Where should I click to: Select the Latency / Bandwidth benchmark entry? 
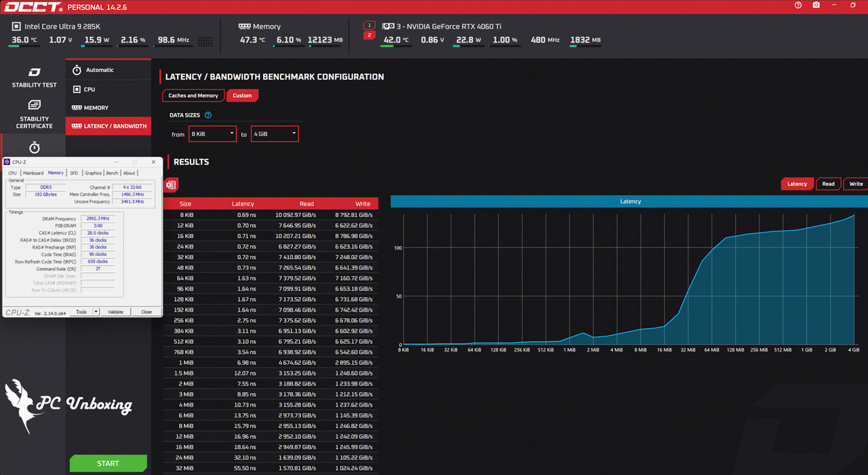click(108, 126)
